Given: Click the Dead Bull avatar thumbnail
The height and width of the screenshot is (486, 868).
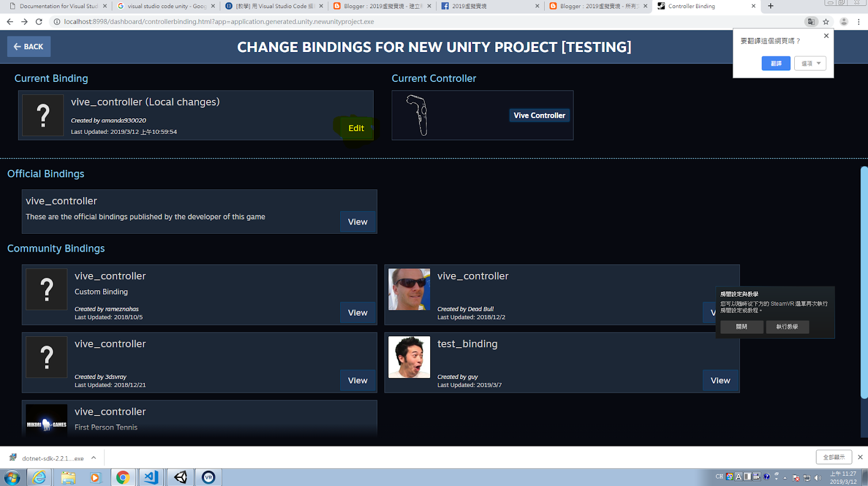Looking at the screenshot, I should (x=409, y=289).
